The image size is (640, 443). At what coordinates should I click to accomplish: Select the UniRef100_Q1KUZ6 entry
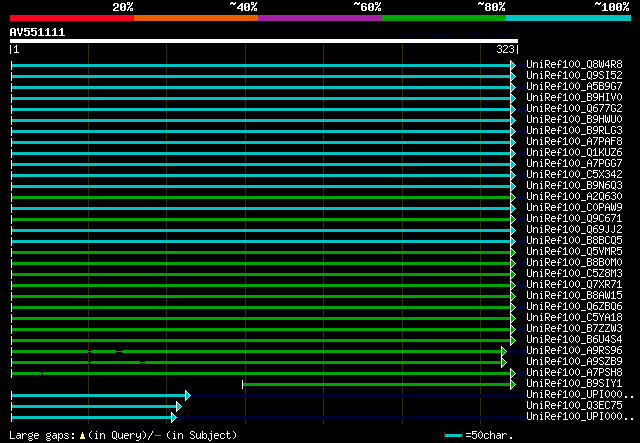pos(573,152)
